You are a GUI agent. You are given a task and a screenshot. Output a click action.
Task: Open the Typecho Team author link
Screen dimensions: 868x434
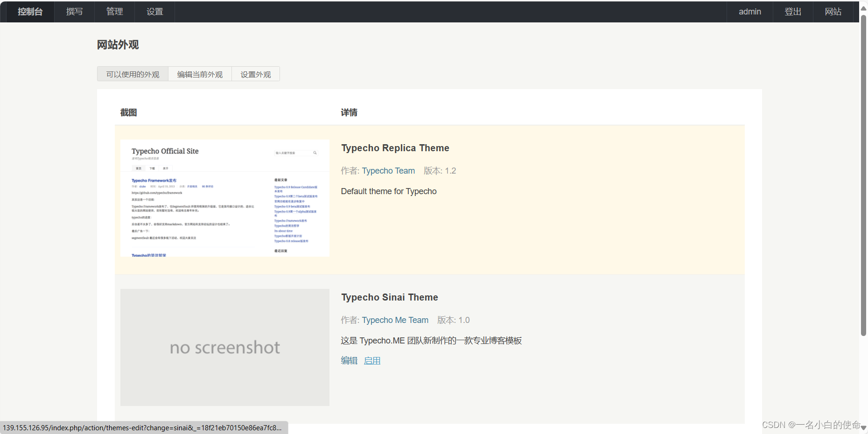[x=388, y=171]
